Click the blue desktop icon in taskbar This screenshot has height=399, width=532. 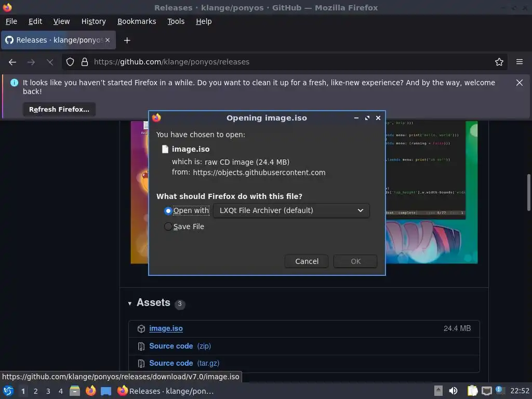106,391
